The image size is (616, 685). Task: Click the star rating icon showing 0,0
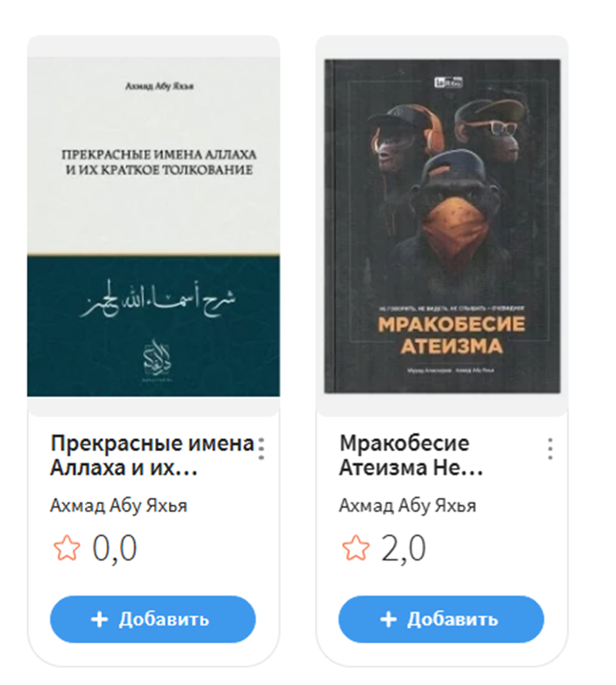[x=67, y=548]
